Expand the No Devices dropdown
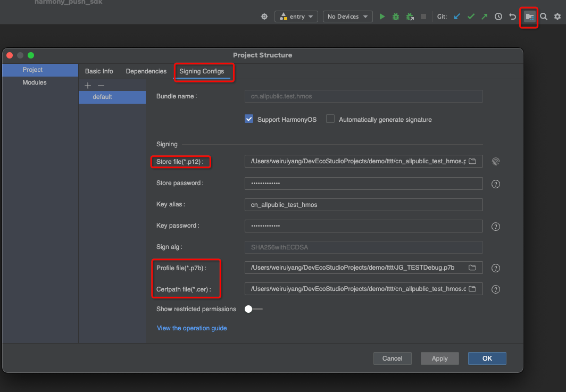 pos(348,16)
